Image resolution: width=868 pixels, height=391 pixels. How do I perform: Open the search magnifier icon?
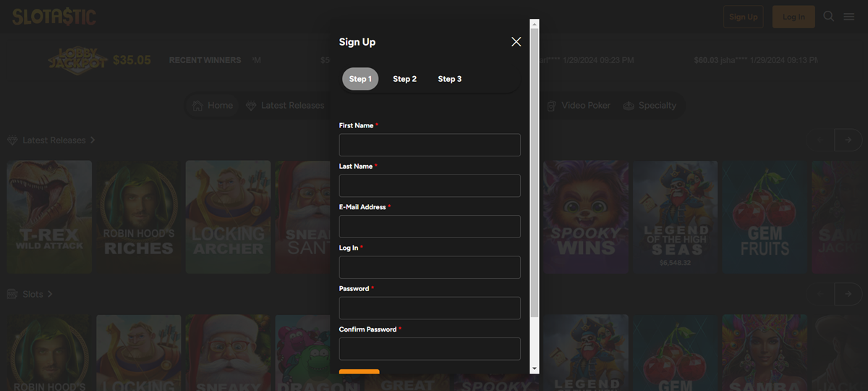tap(829, 16)
